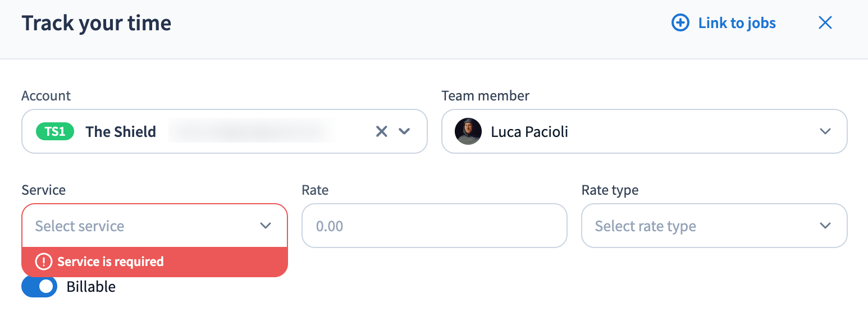Turn off the Billable toggle switch
Screen dimensions: 868x312
point(39,287)
